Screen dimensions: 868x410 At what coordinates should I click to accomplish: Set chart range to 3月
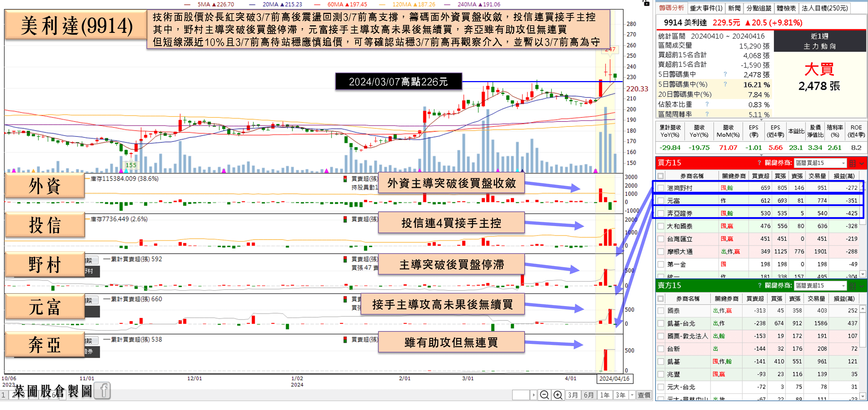[x=573, y=395]
